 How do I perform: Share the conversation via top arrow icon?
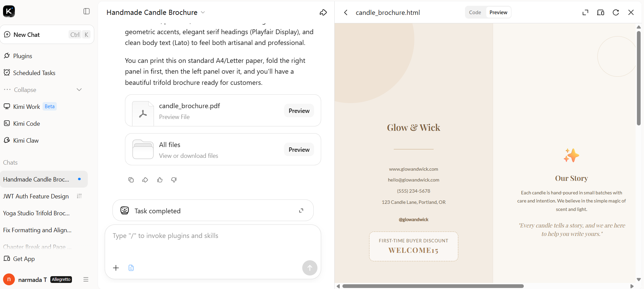coord(323,13)
